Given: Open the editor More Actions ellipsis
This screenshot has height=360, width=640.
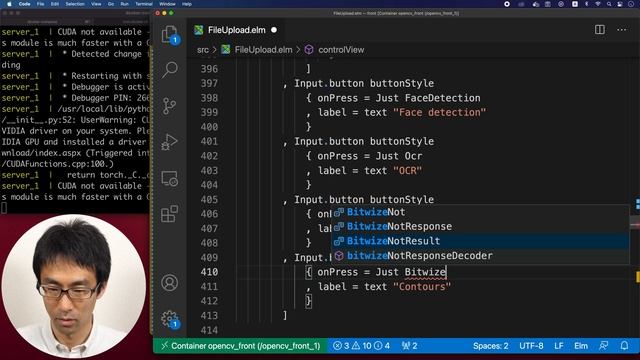Looking at the screenshot, I should 622,29.
